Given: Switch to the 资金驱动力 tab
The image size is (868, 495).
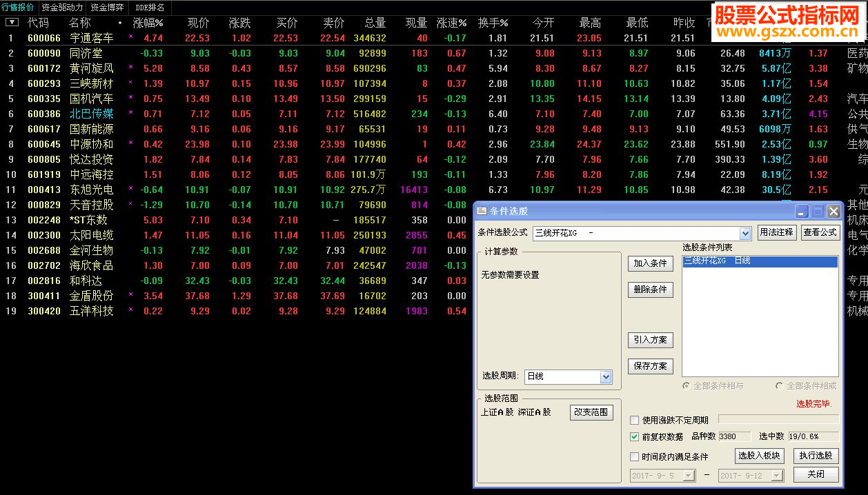Looking at the screenshot, I should click(62, 8).
